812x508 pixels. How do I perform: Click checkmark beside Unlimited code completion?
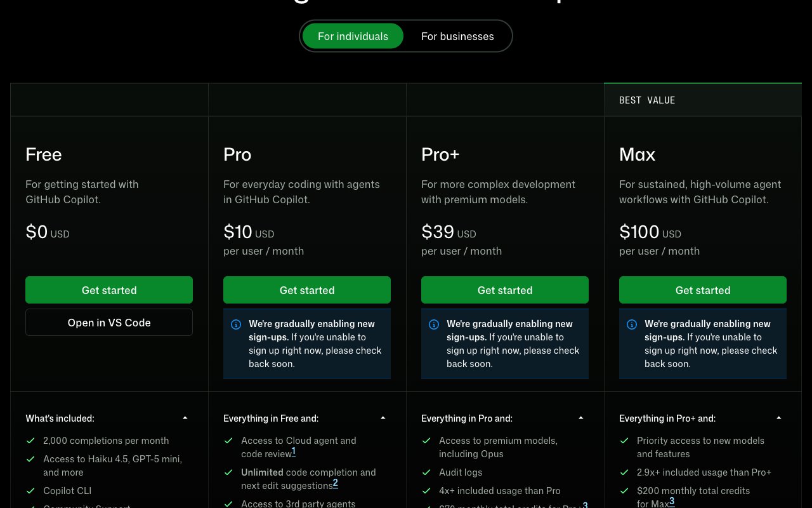point(228,472)
